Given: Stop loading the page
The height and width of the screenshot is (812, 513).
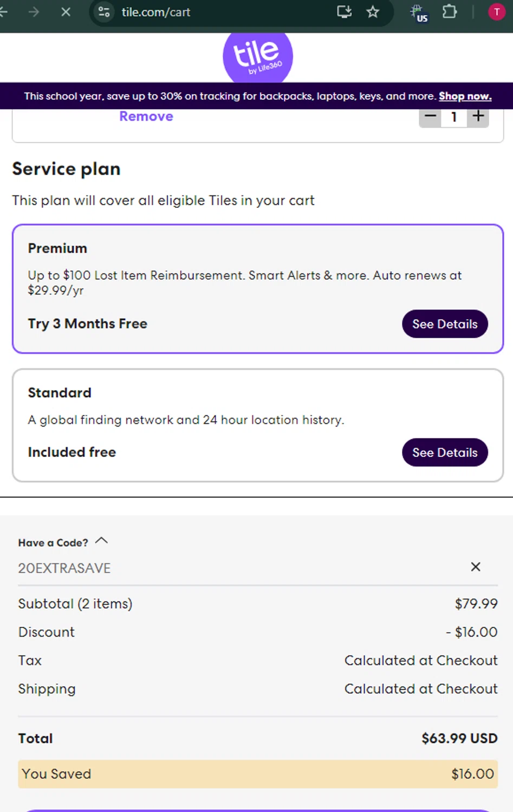Looking at the screenshot, I should pos(66,12).
